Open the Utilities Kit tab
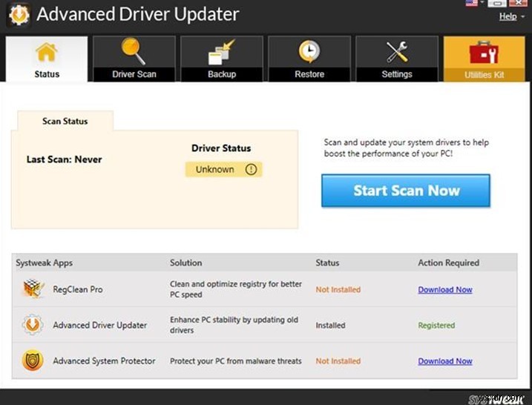The width and height of the screenshot is (532, 405). (x=485, y=59)
